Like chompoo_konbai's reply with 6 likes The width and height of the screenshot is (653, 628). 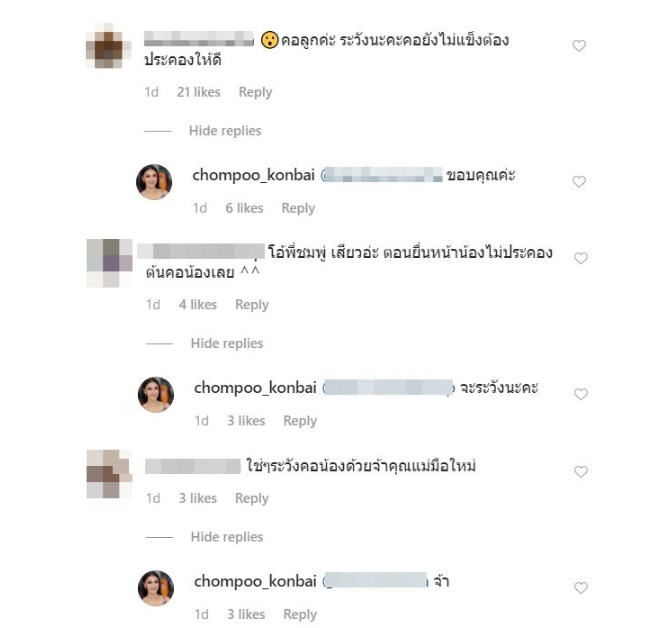point(579,182)
